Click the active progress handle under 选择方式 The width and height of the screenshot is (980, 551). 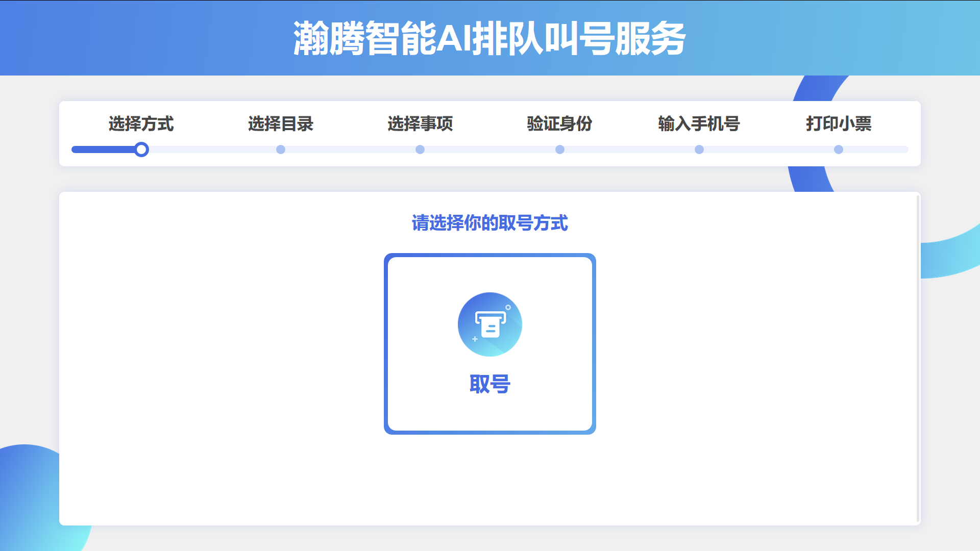(x=141, y=149)
